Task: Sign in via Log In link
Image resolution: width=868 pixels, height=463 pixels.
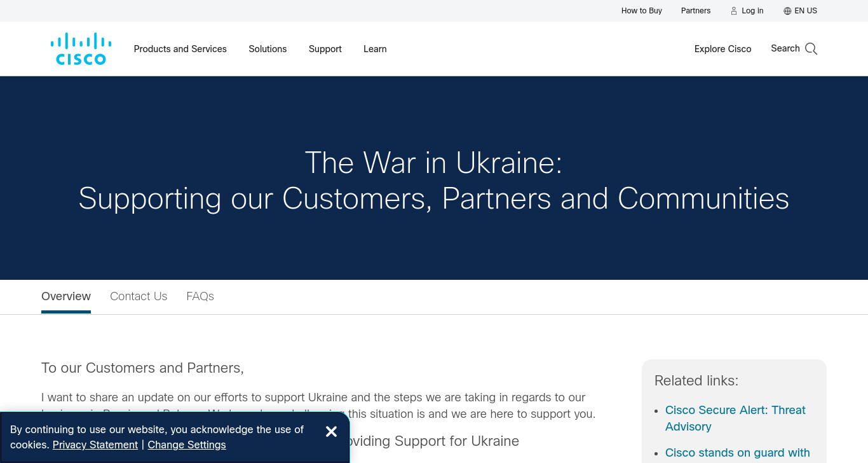Action: [752, 11]
